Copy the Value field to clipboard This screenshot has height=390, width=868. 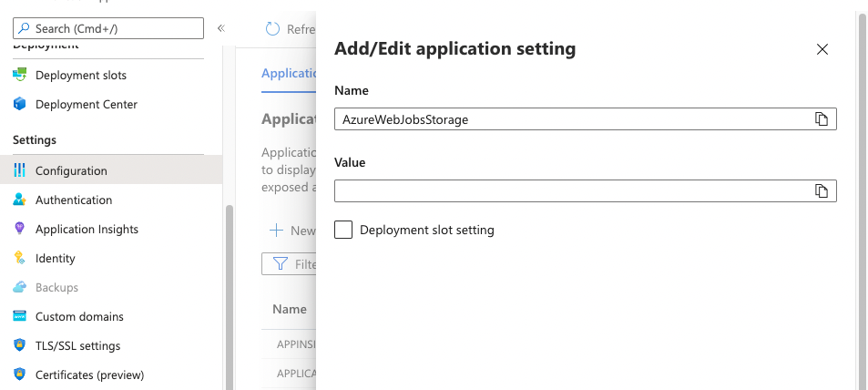point(822,190)
